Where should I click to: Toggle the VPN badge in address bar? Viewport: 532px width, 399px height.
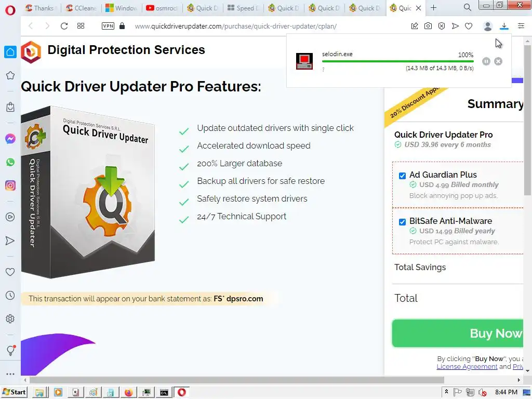pyautogui.click(x=108, y=26)
